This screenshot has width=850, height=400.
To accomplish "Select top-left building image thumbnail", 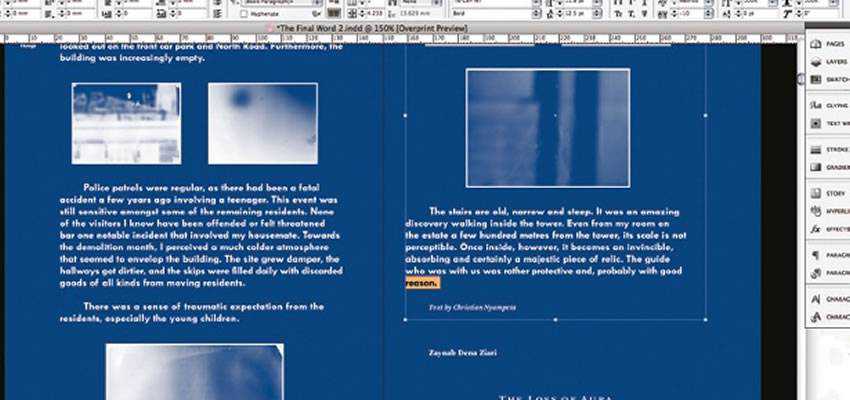I will pos(126,123).
